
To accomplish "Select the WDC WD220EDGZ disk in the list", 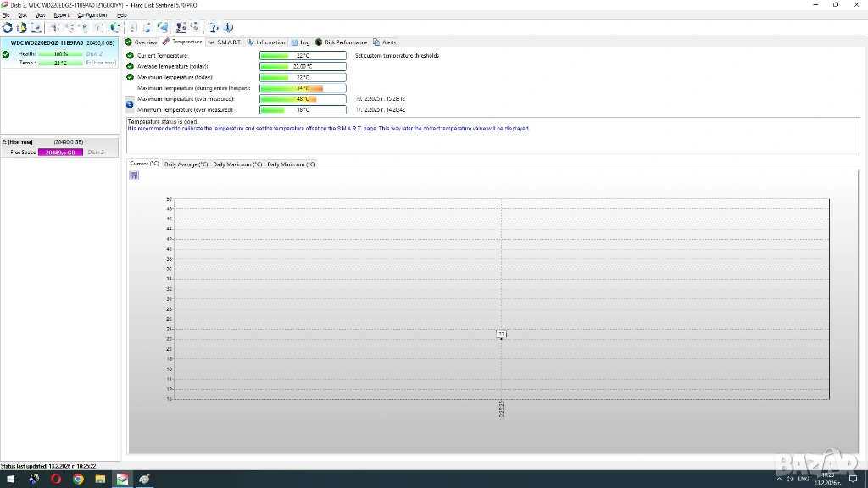I will (x=61, y=42).
